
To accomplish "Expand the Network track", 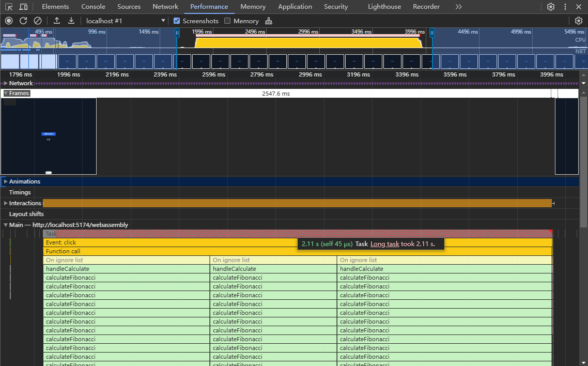I will 6,83.
